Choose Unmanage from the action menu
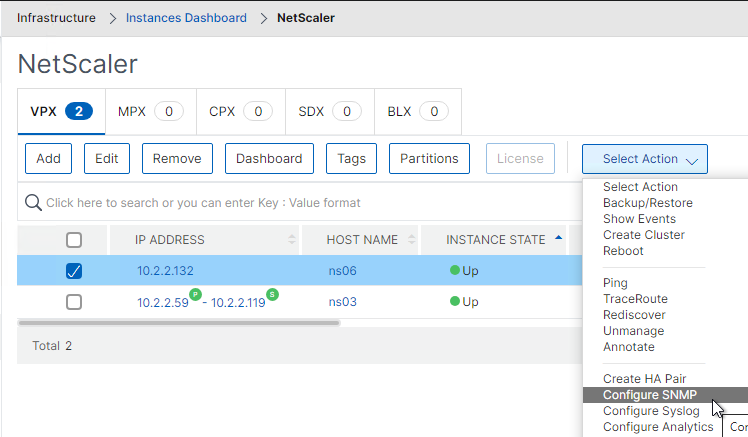 point(633,331)
